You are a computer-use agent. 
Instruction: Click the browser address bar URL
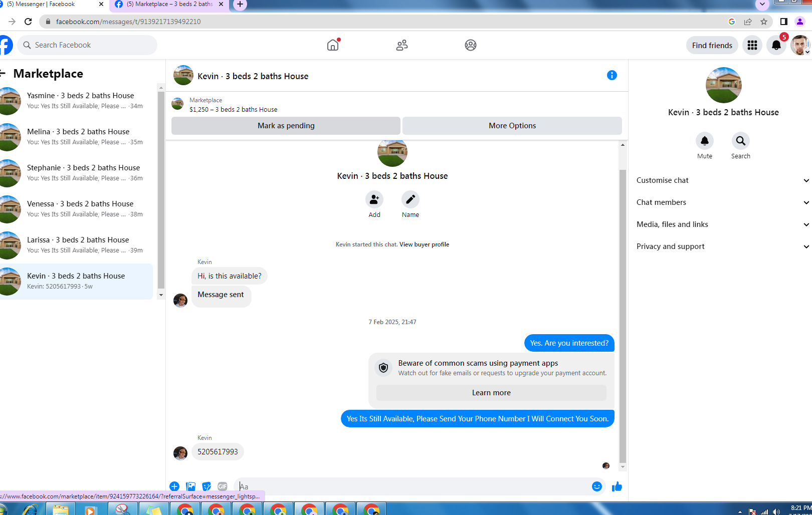click(x=128, y=22)
